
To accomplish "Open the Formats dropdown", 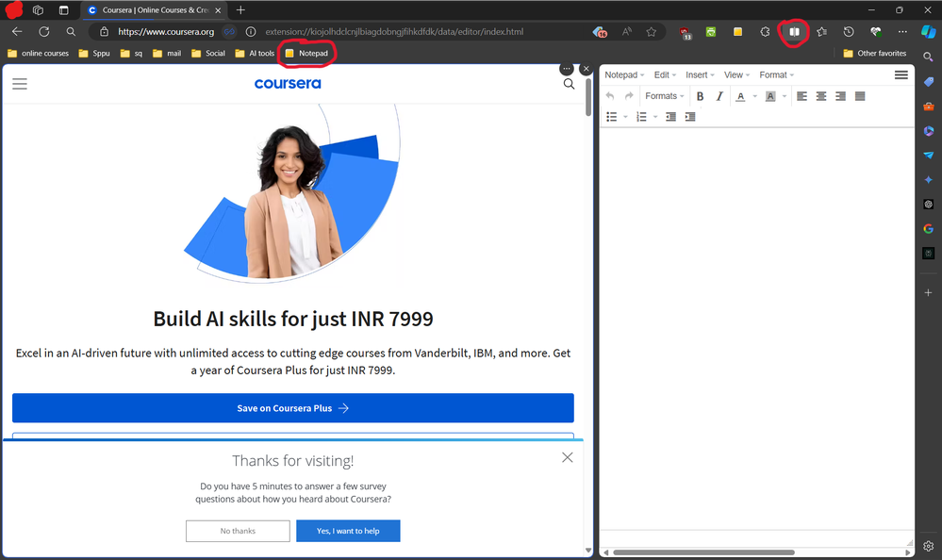I will click(x=665, y=96).
